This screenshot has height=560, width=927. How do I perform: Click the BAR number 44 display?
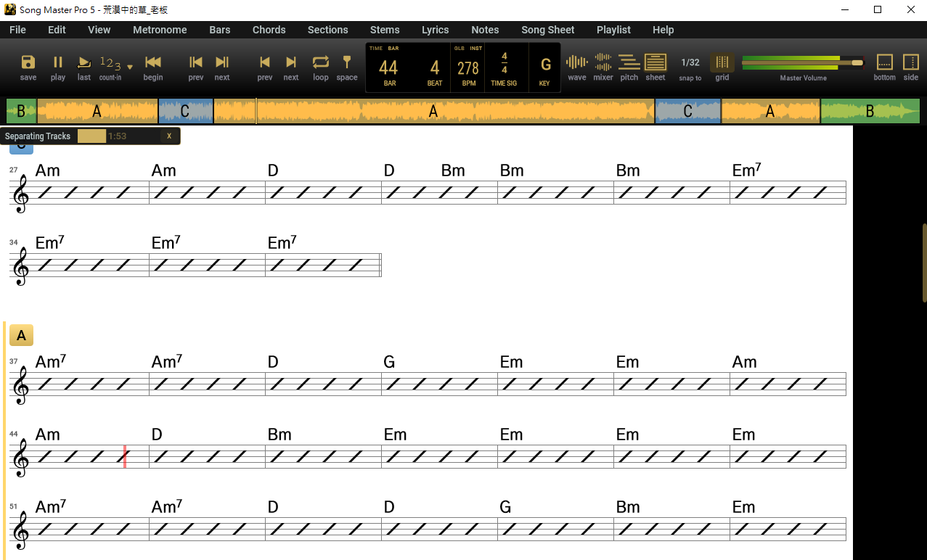click(x=388, y=67)
